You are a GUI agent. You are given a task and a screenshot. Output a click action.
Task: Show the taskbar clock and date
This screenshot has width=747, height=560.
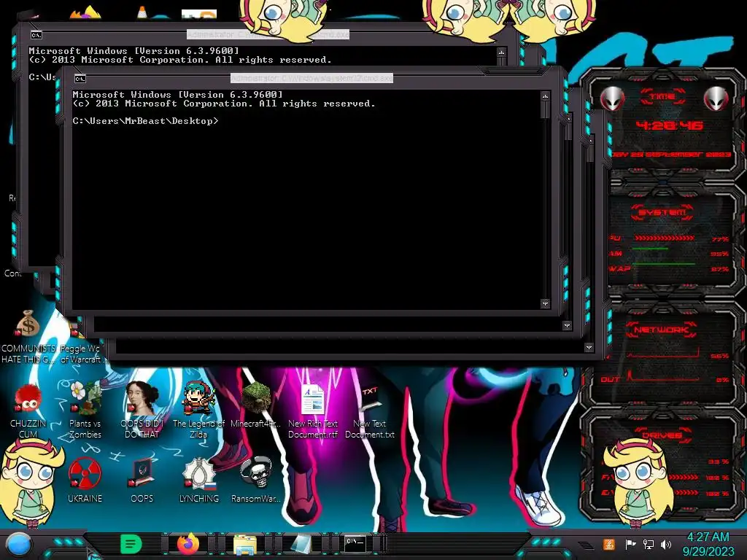[x=708, y=544]
